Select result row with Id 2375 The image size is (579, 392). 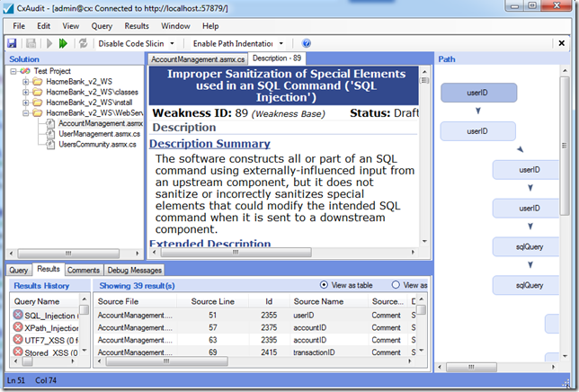(x=254, y=327)
